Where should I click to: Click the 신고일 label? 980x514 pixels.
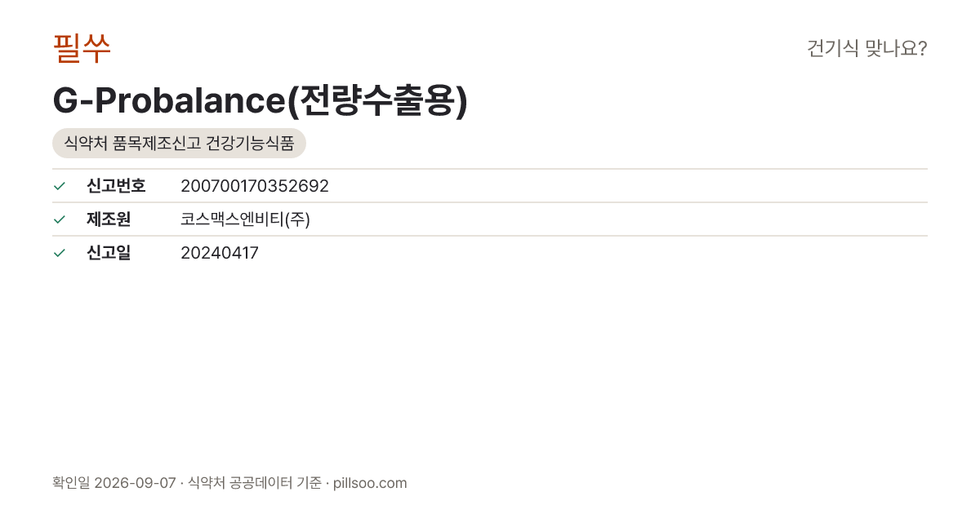point(109,253)
